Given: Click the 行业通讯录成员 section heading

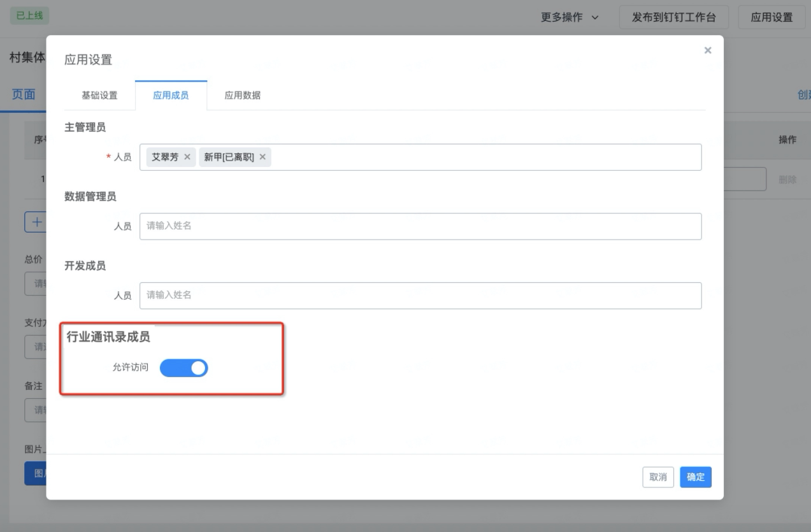Looking at the screenshot, I should pos(108,338).
